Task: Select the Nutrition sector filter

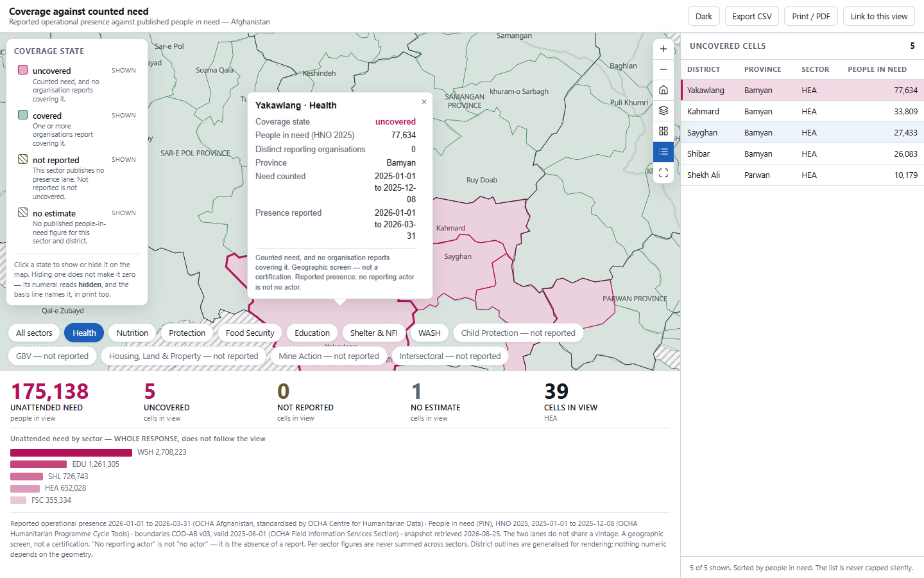Action: (132, 333)
